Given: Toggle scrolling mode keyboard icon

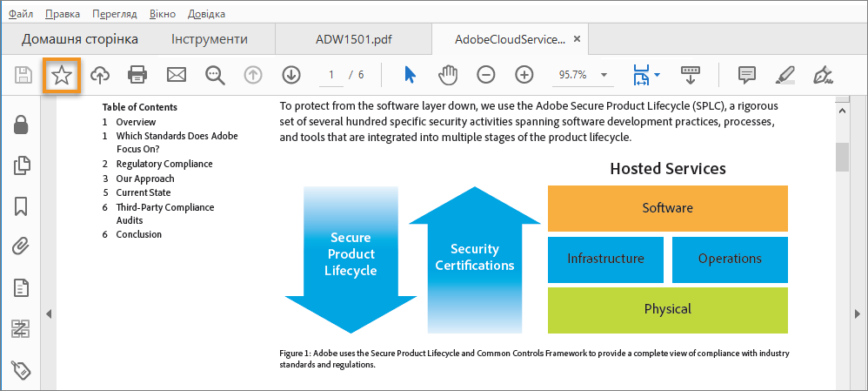Looking at the screenshot, I should pos(691,75).
